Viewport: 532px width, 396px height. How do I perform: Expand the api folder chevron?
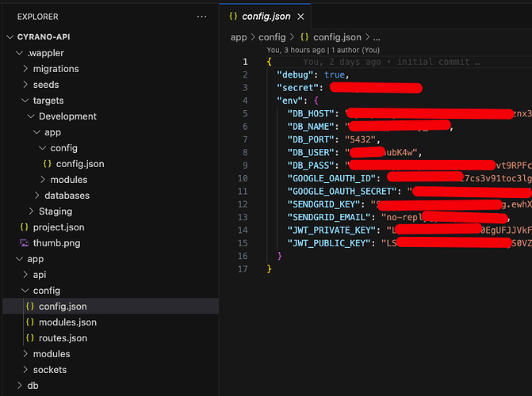point(25,275)
